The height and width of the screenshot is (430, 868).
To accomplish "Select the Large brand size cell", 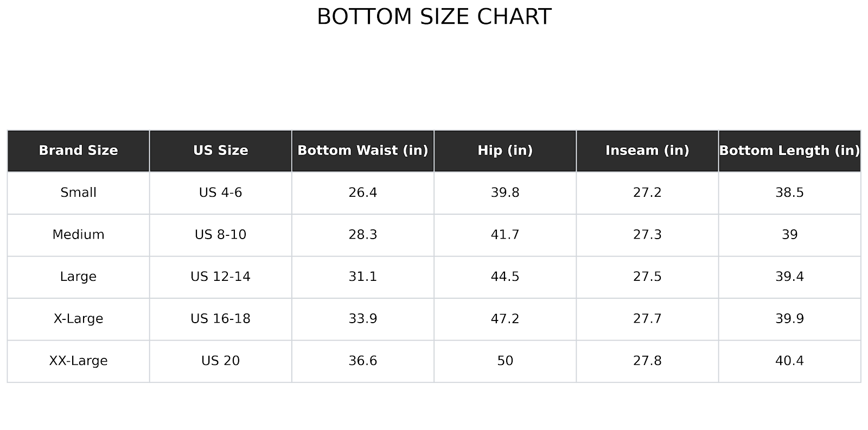I will tap(78, 277).
